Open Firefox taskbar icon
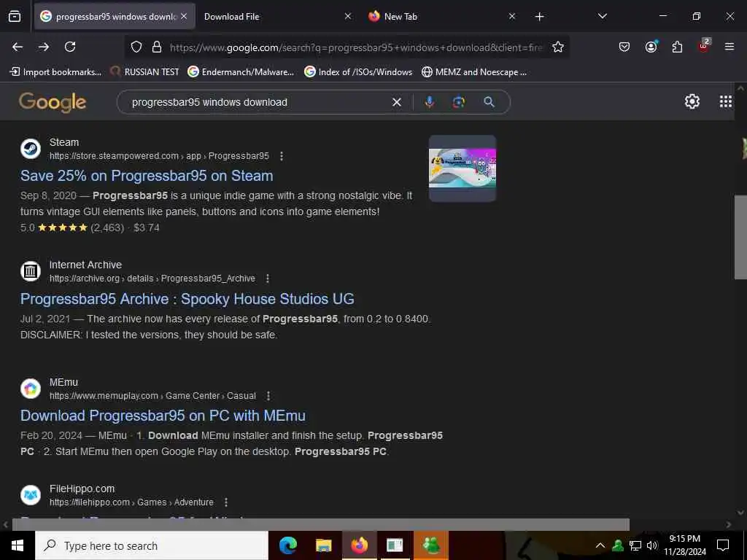 click(360, 545)
